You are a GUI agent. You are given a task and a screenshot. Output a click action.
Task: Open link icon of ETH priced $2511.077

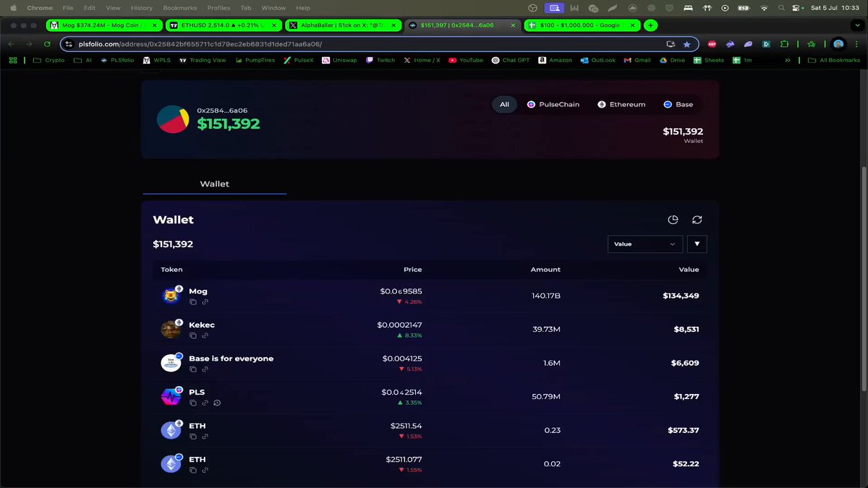click(205, 470)
